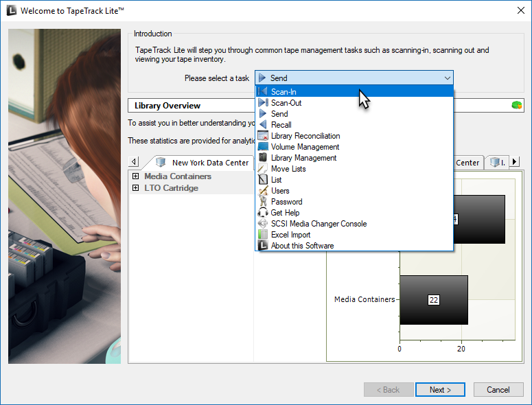Open SCSI Media Changer Console entry

pos(354,224)
